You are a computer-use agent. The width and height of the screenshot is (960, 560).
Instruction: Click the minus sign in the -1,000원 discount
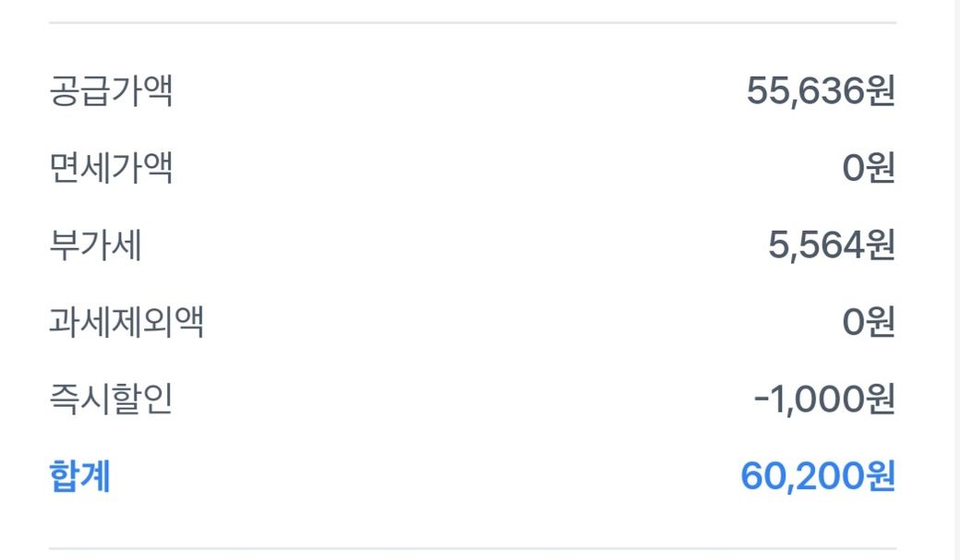click(762, 400)
